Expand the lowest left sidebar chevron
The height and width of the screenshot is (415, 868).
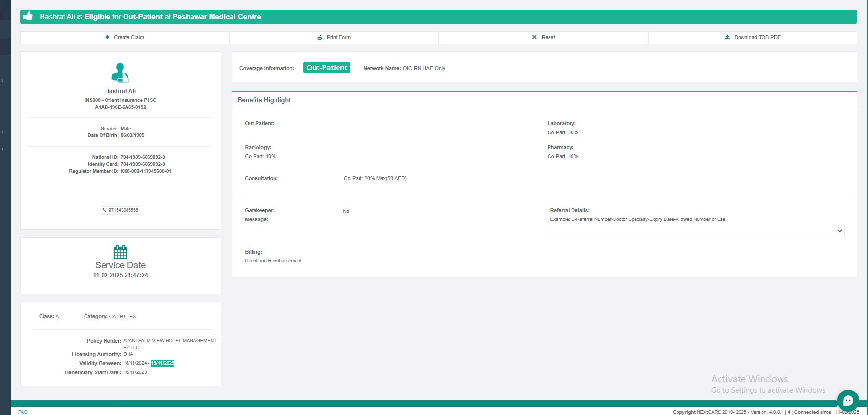(x=3, y=149)
